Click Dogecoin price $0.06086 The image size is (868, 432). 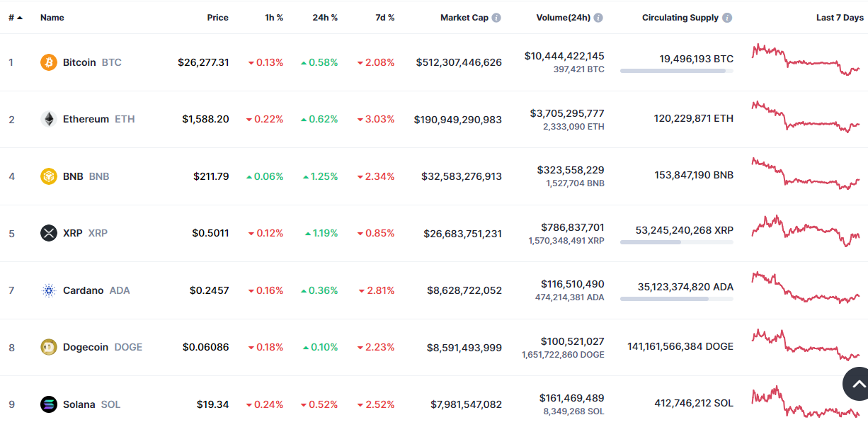tap(206, 347)
